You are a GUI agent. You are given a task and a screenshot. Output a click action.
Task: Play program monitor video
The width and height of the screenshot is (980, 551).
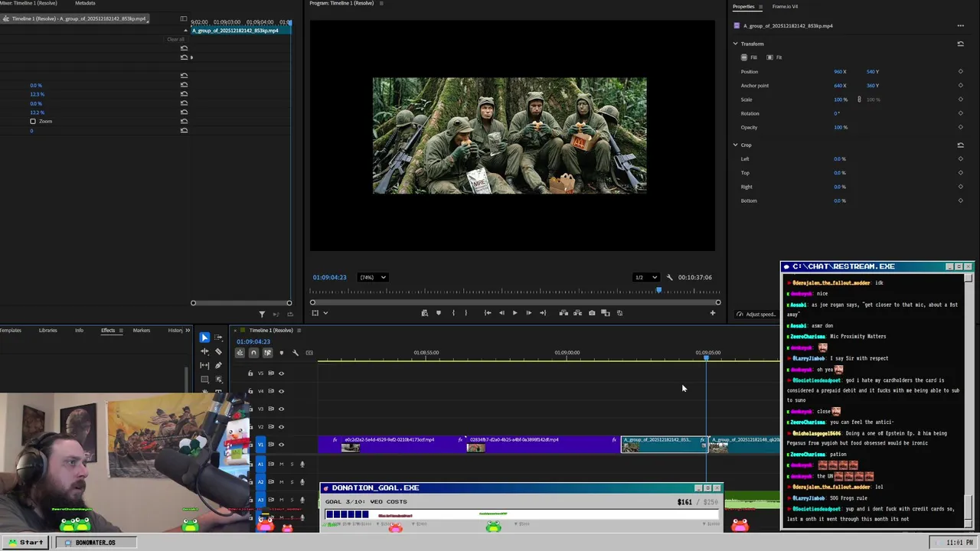click(x=514, y=313)
